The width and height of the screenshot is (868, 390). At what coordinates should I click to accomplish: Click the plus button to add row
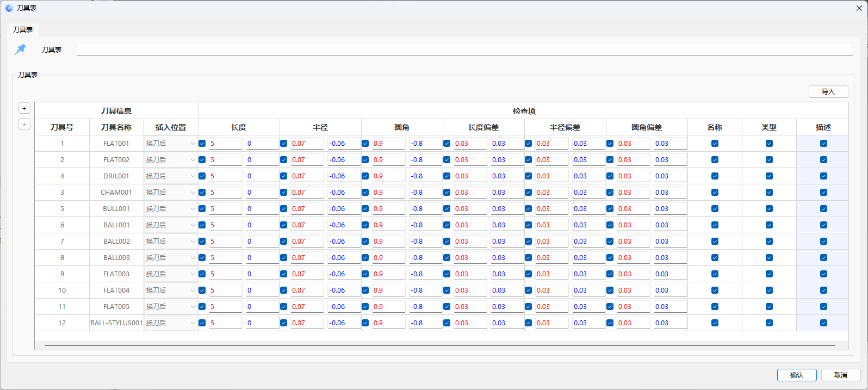24,108
